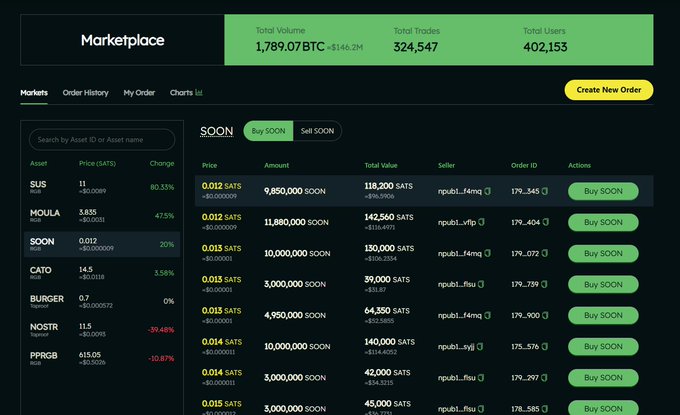Copy seller in order 179...739 row

tap(481, 284)
